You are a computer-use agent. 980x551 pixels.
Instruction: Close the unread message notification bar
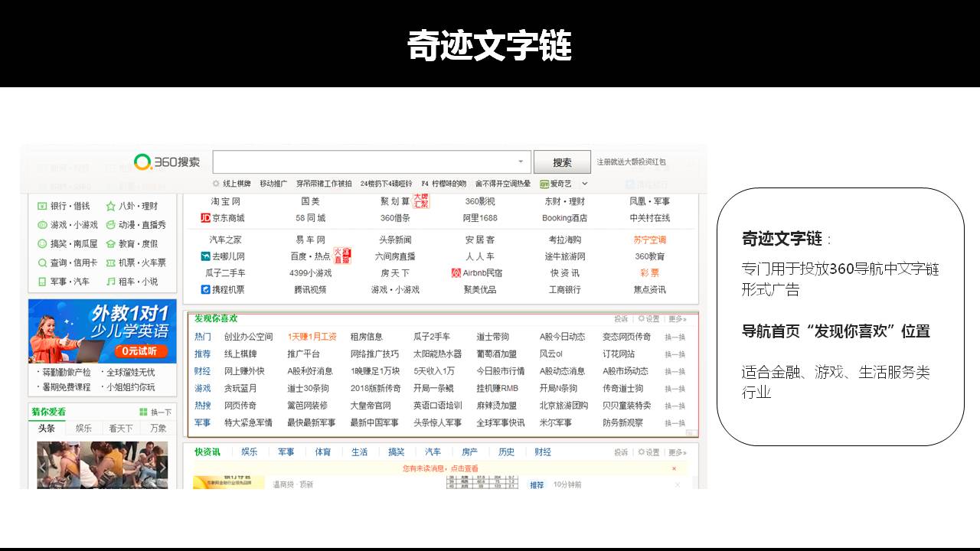[675, 468]
